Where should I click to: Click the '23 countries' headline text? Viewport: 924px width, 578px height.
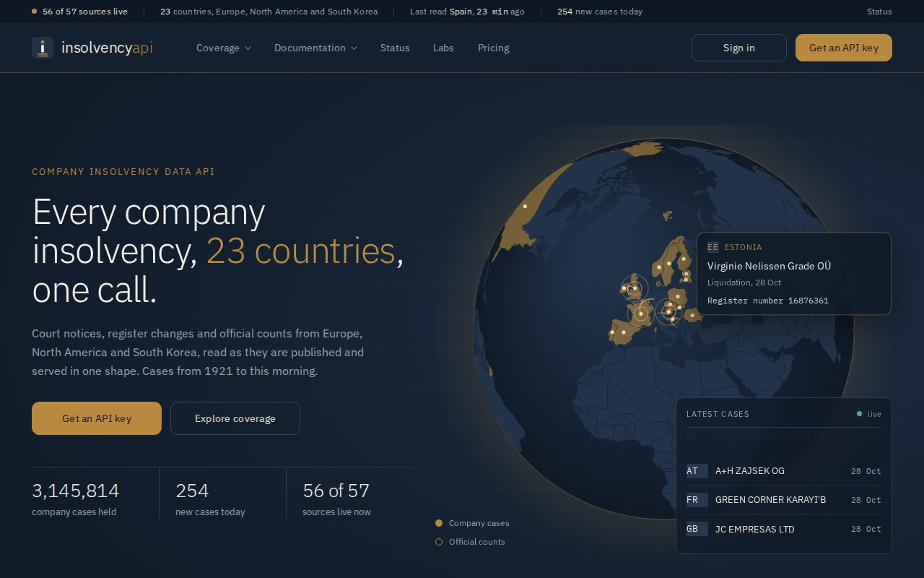[x=301, y=251]
